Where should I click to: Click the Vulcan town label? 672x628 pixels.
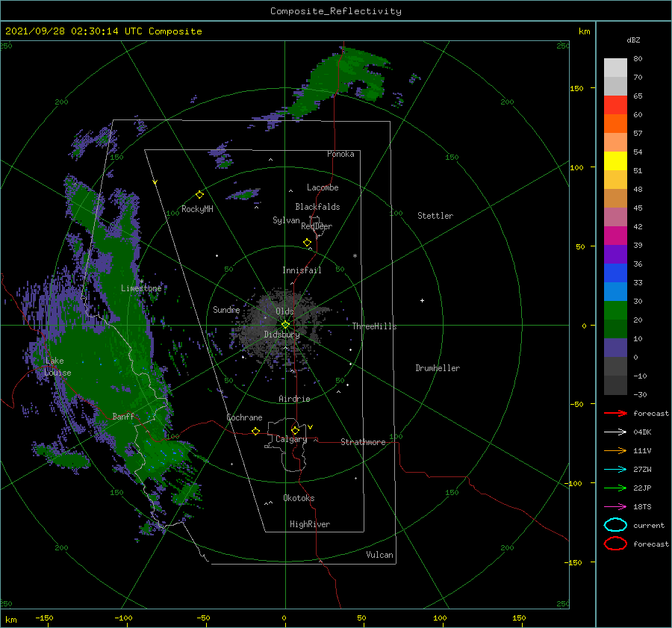click(x=380, y=555)
